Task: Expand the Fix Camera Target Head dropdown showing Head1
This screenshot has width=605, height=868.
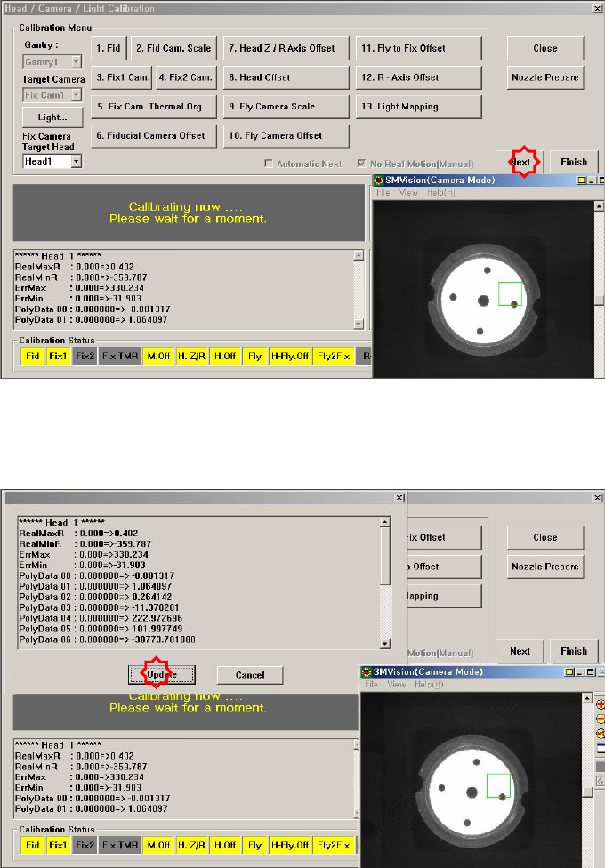Action: pos(77,161)
